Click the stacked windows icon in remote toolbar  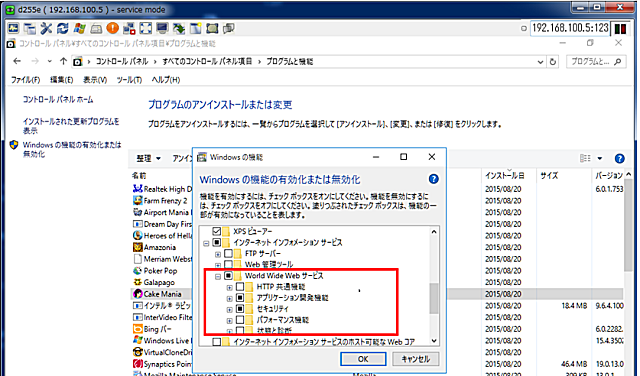pyautogui.click(x=30, y=28)
